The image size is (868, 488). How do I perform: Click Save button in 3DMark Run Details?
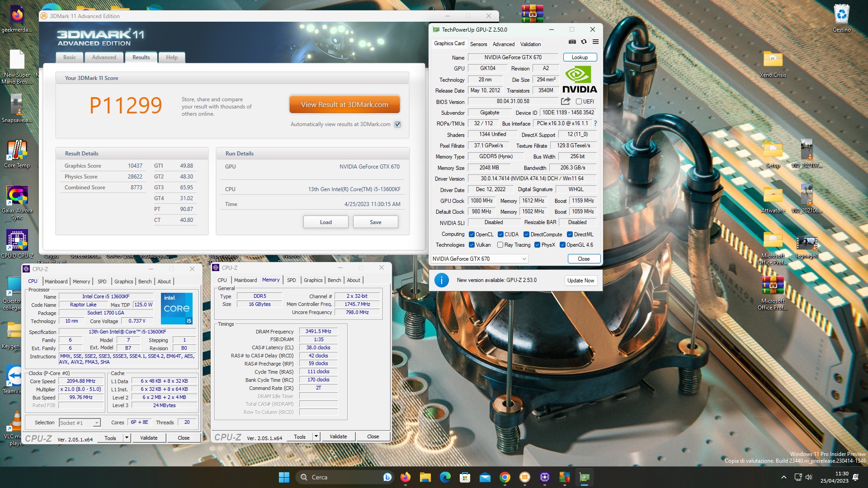tap(375, 222)
